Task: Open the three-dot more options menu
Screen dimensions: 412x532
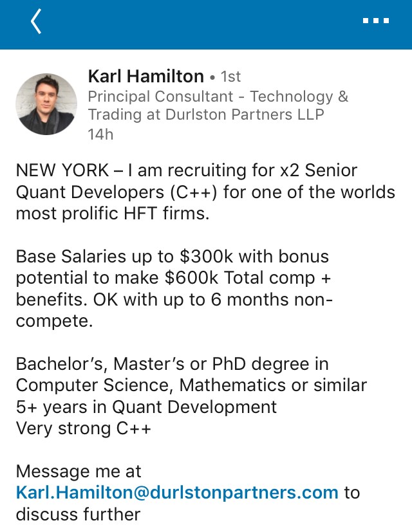Action: [x=376, y=21]
